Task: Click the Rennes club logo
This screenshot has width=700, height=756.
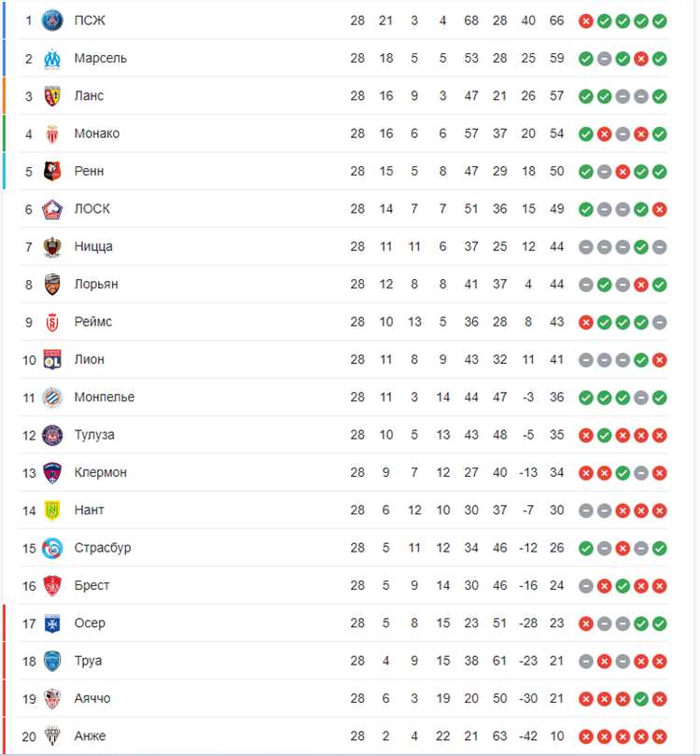Action: (x=52, y=171)
